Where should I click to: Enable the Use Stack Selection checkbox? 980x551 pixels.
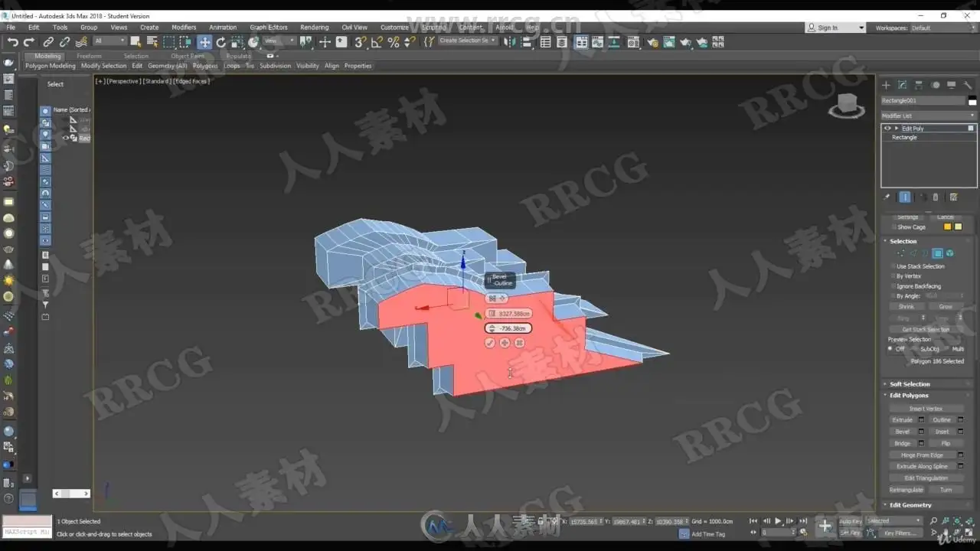point(893,266)
